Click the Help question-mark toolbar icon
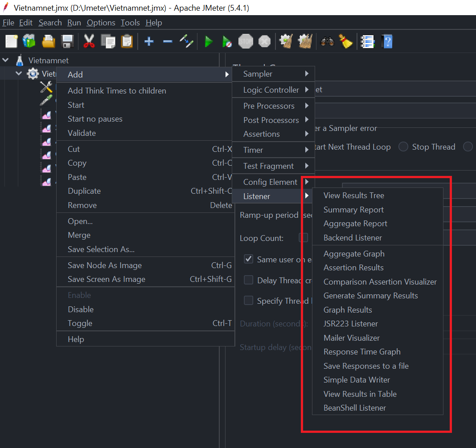Screen dimensions: 476x448 point(387,41)
